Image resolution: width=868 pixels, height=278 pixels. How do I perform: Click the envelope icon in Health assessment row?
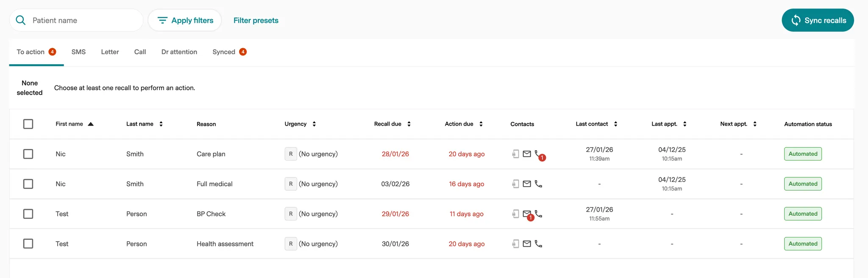coord(527,244)
